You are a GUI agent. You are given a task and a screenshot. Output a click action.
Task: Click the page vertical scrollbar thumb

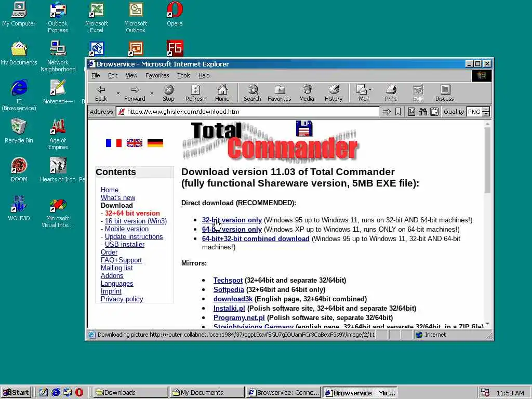point(487,159)
